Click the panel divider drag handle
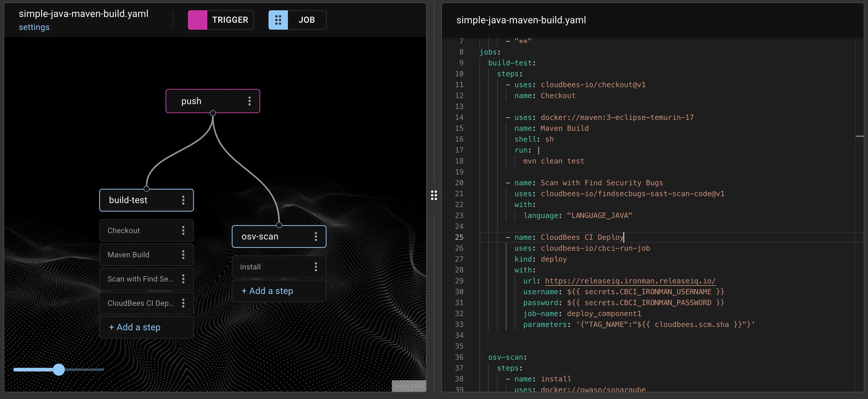 (434, 195)
